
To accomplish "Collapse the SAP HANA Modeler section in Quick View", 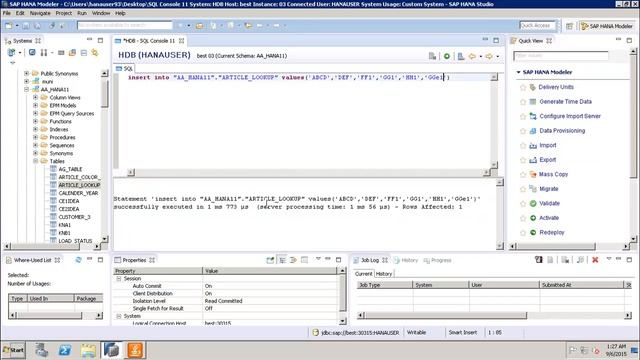I will (x=518, y=72).
